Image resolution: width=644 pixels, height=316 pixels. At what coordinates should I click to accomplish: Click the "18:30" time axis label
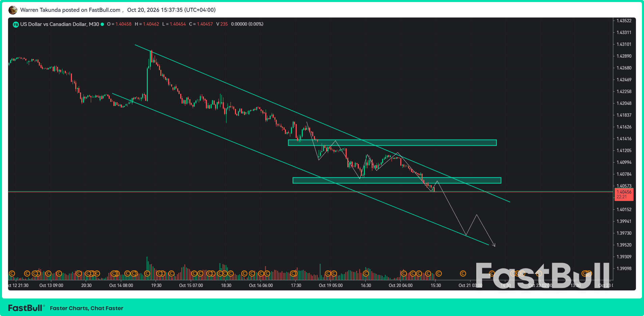tap(226, 286)
